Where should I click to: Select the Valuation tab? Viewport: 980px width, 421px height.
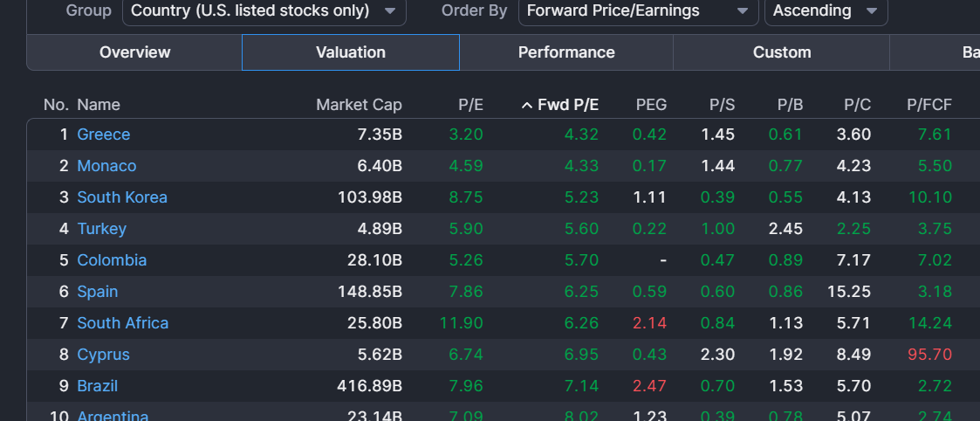351,52
